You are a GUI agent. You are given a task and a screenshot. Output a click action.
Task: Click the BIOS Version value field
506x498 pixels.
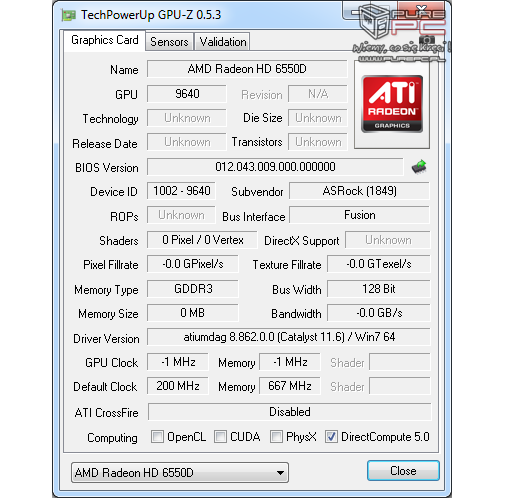[x=275, y=167]
